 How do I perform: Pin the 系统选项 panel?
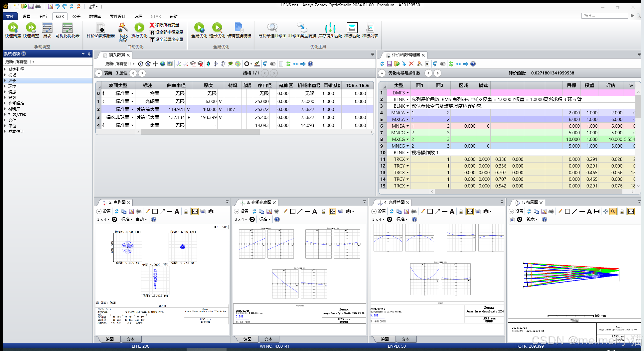(x=89, y=54)
